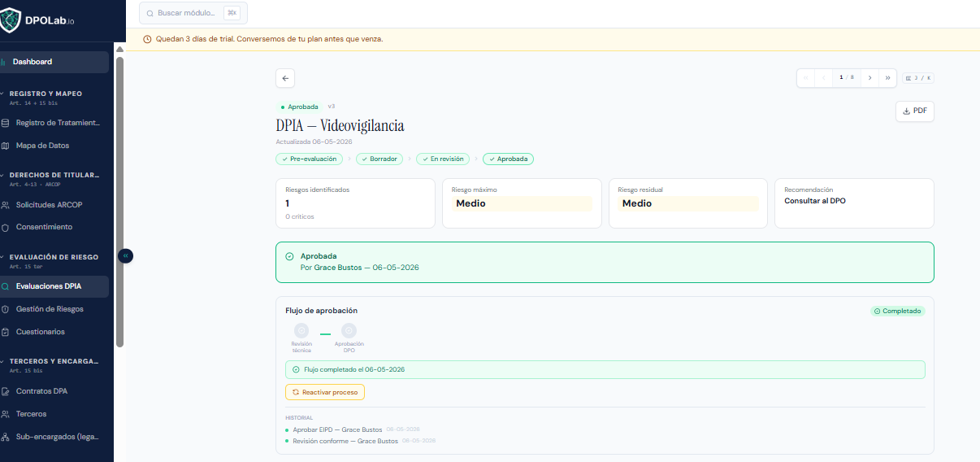
Task: Click the people icon beside Terceros
Action: click(6, 414)
